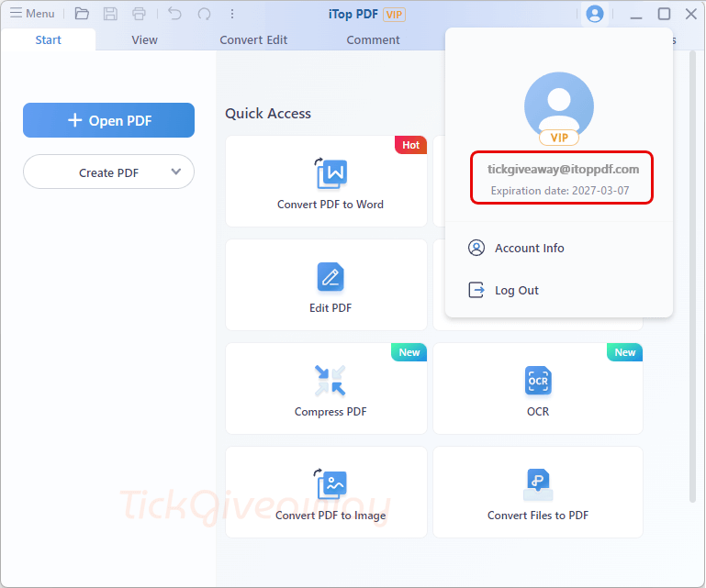The width and height of the screenshot is (706, 588).
Task: Click the New badge on OCR card
Action: click(x=625, y=352)
